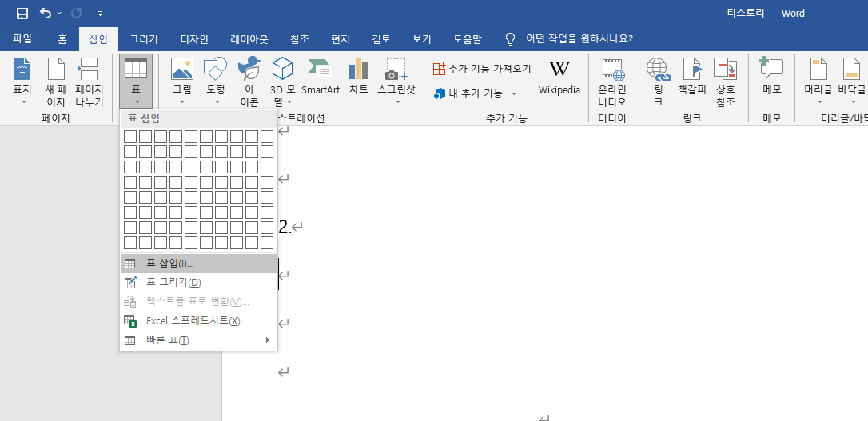Viewport: 868px width, 421px height.
Task: Open the Undo history dropdown arrow
Action: click(59, 14)
